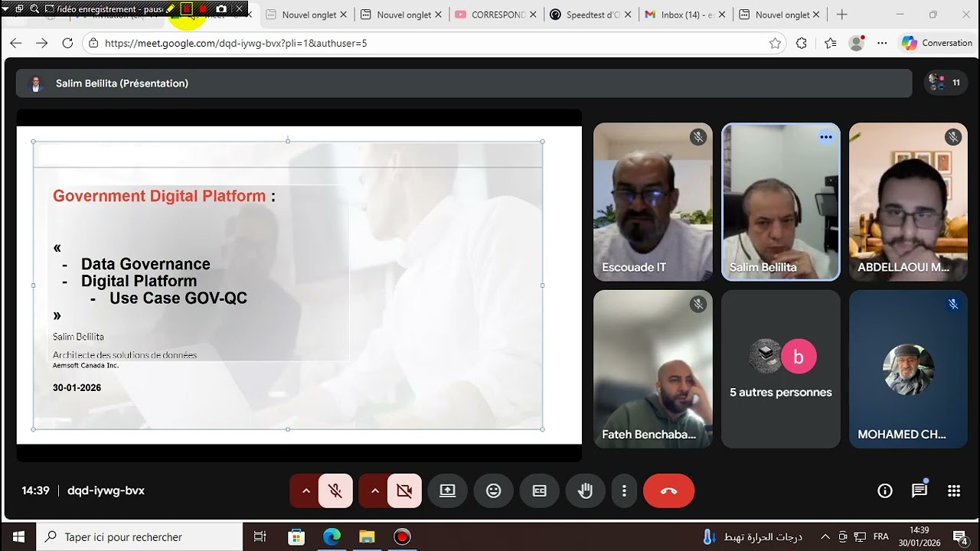Open the browser profile avatar
The image size is (980, 551).
click(x=857, y=43)
